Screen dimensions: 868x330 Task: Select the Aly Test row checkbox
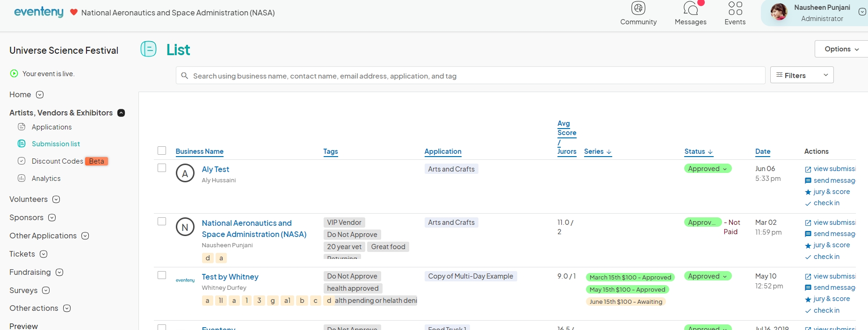click(162, 168)
